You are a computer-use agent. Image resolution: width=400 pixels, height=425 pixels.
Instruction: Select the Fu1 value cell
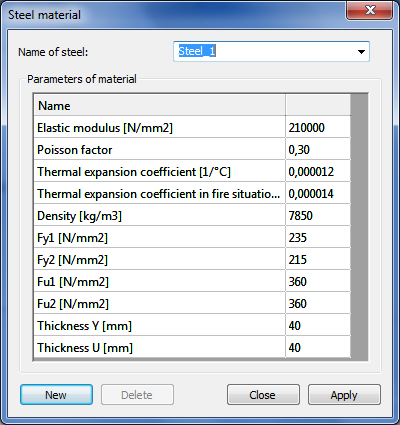[x=318, y=282]
